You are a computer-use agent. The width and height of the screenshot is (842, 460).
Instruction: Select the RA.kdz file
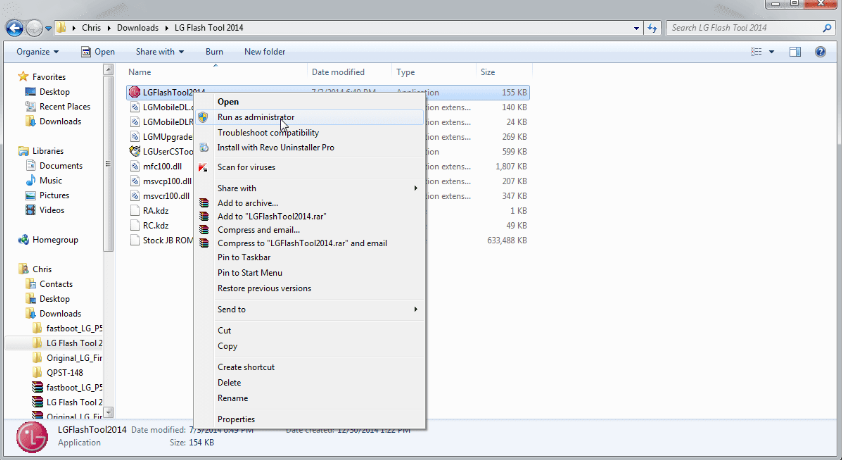click(x=156, y=211)
